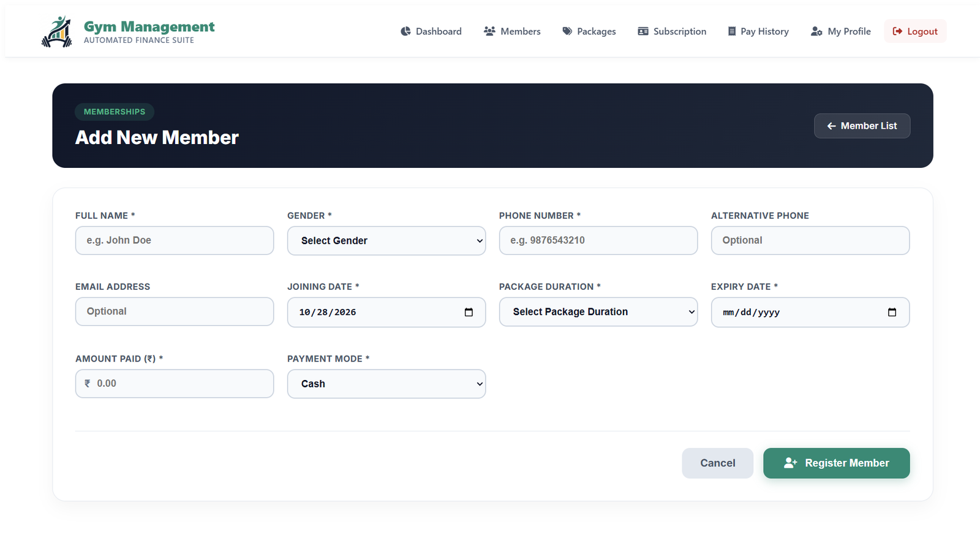The width and height of the screenshot is (980, 551).
Task: Click the Packages tag icon
Action: pyautogui.click(x=567, y=31)
